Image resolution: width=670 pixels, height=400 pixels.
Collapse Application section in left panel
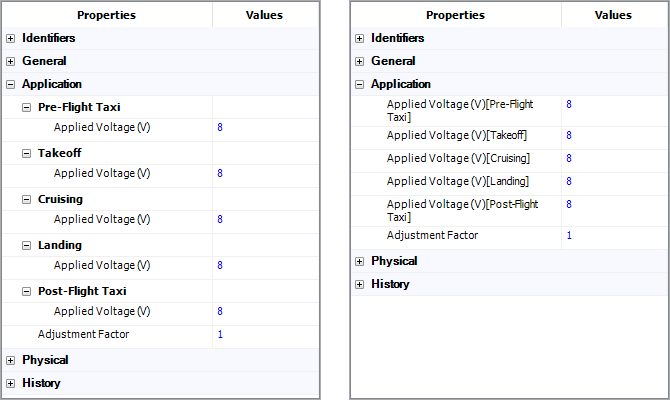pyautogui.click(x=11, y=84)
